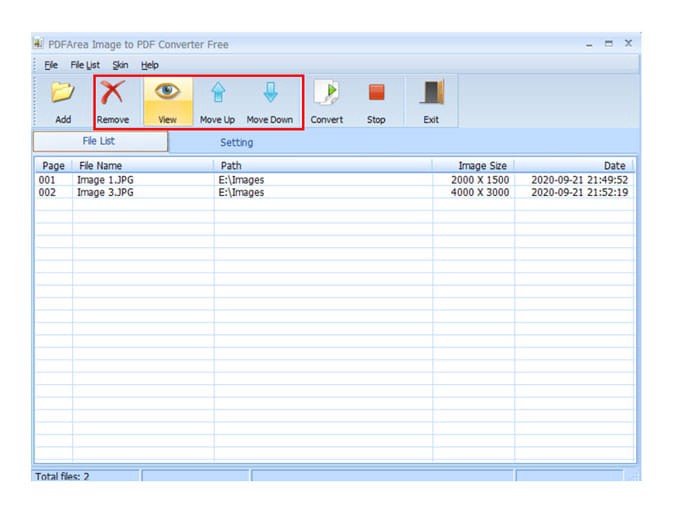Open the File List menu
Viewport: 675px width, 521px height.
tap(85, 65)
